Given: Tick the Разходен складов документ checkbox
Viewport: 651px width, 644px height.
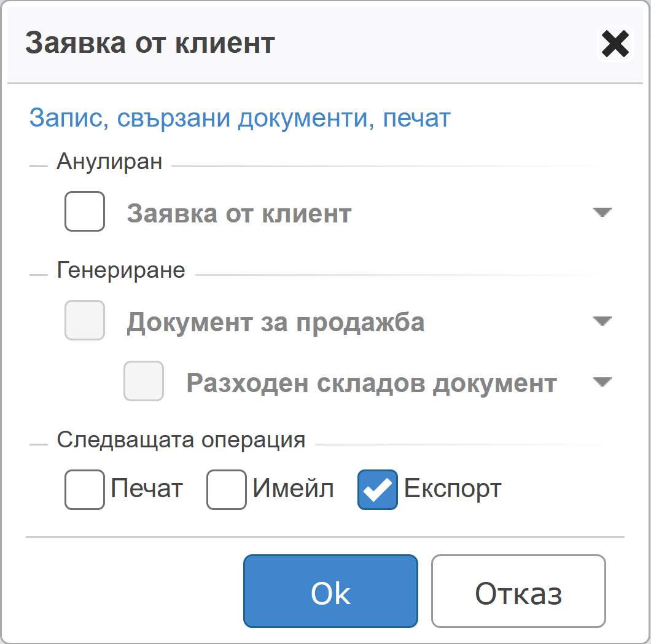Looking at the screenshot, I should click(144, 382).
